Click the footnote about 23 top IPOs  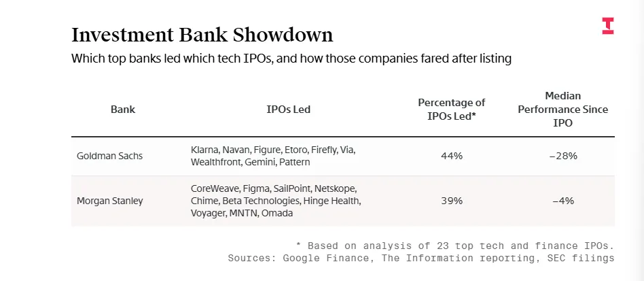(455, 245)
